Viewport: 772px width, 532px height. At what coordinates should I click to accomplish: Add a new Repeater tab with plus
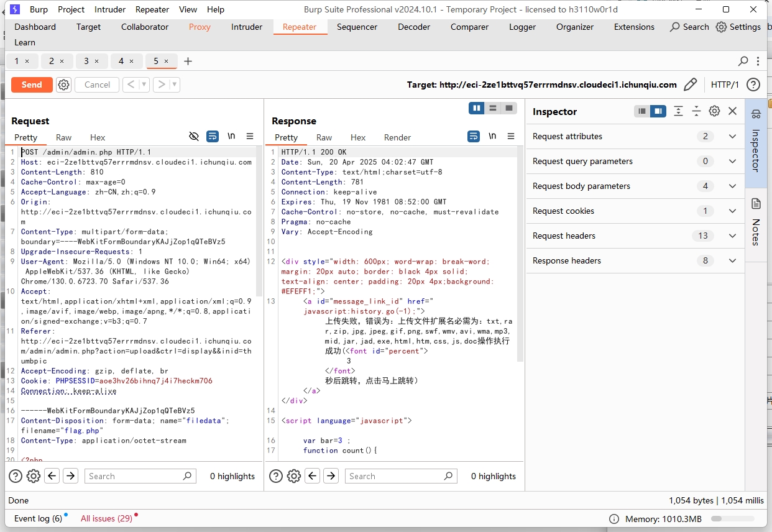188,61
